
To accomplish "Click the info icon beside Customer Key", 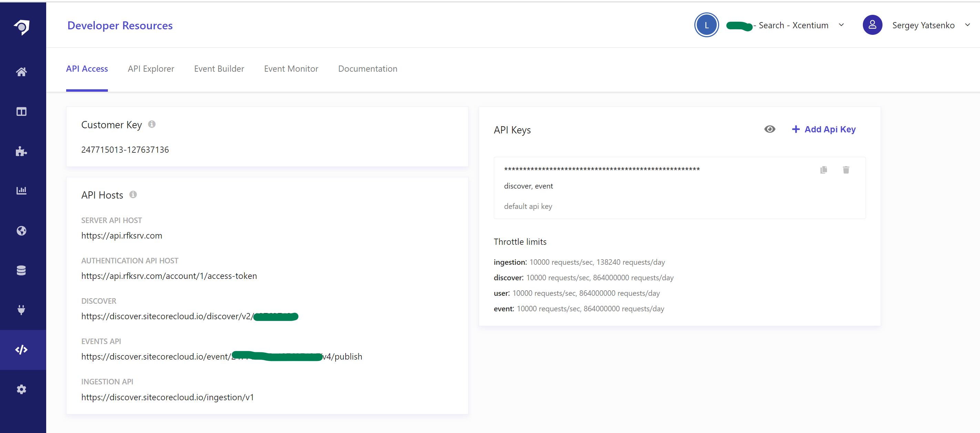I will click(152, 124).
